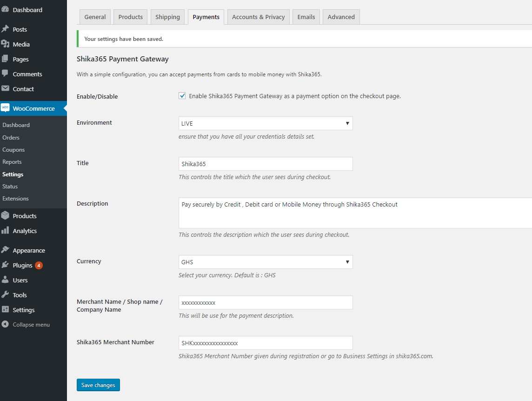Switch to the General tab
The height and width of the screenshot is (401, 532).
95,17
